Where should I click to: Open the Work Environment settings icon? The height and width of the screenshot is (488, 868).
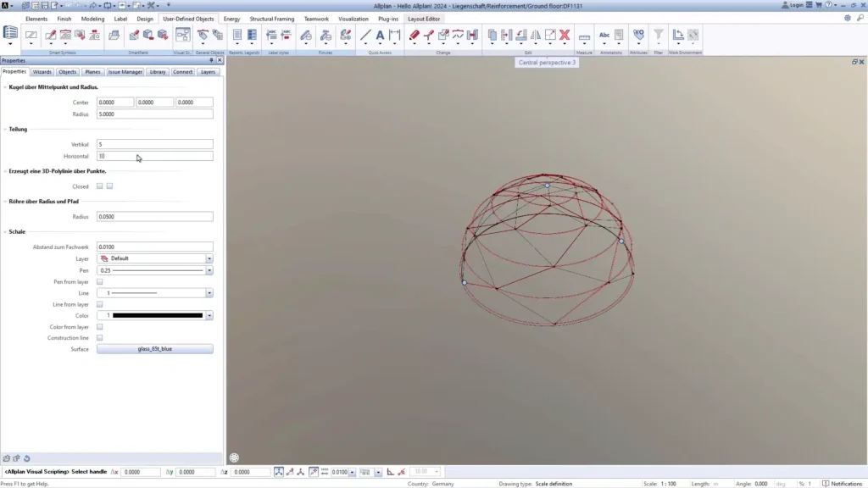(677, 35)
